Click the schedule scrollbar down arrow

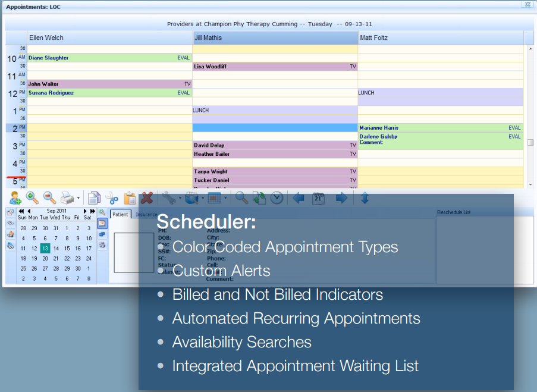point(530,184)
